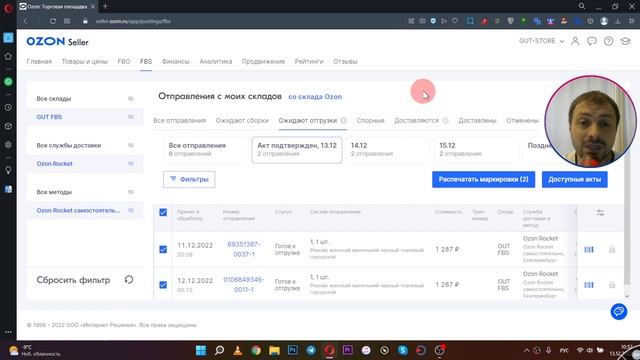This screenshot has width=640, height=360.
Task: Open the seller academy graduation cap icon
Action: tap(625, 41)
